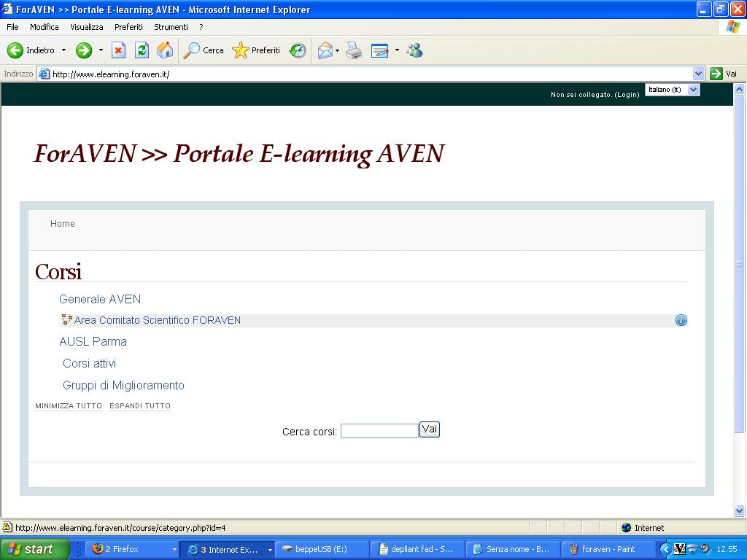The height and width of the screenshot is (560, 747).
Task: Open the Internet Explorer taskbar group dropdown
Action: tap(270, 550)
